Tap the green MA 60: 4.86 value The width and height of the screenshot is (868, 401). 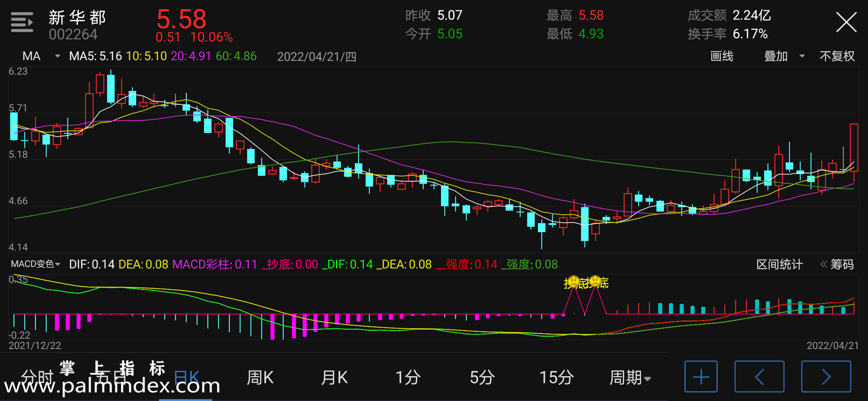click(236, 56)
